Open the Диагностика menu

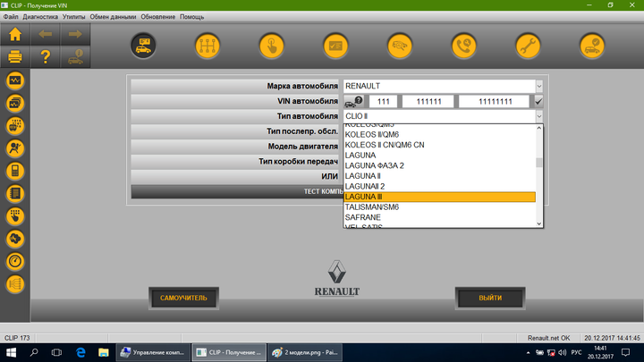pyautogui.click(x=40, y=17)
